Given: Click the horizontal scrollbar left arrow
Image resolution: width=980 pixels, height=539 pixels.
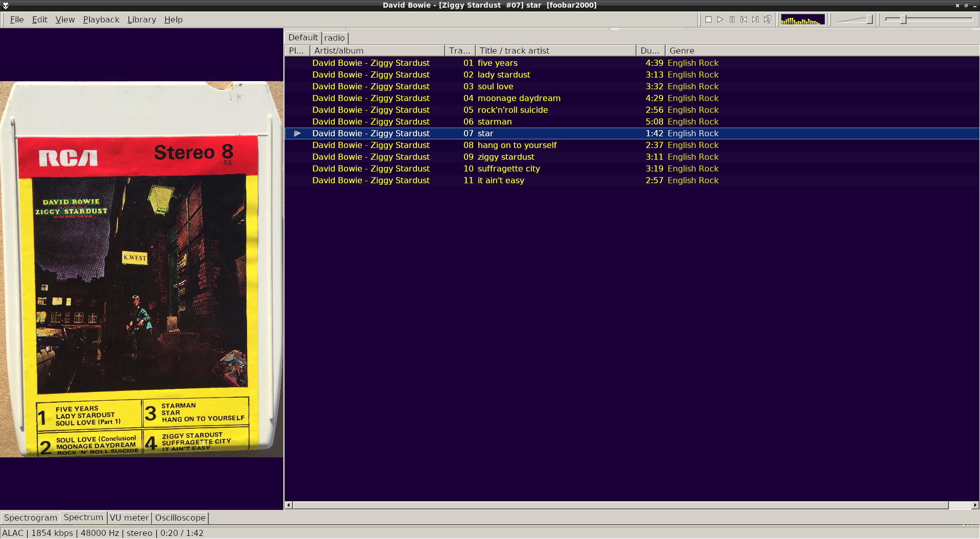Looking at the screenshot, I should (288, 505).
